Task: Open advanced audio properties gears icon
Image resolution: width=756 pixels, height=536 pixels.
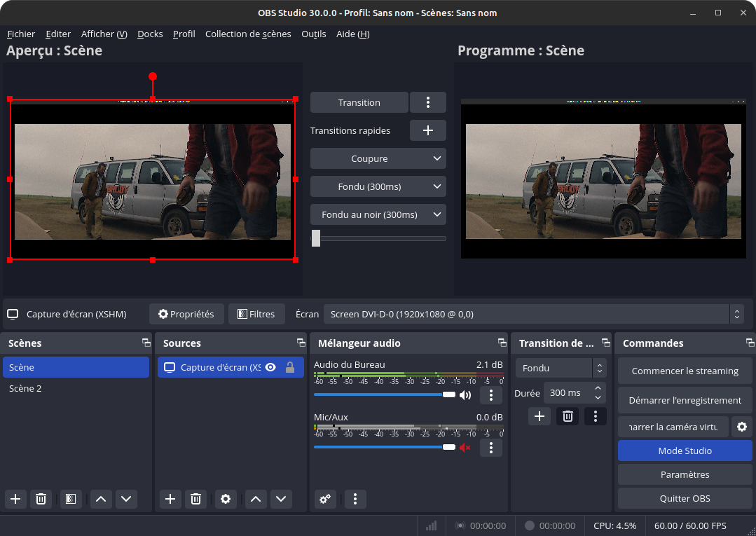Action: tap(325, 499)
